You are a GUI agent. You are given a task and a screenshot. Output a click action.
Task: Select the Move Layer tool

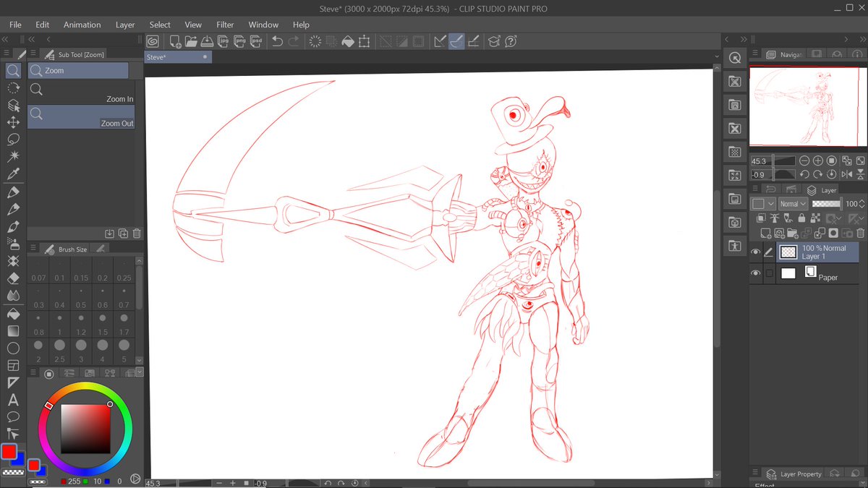[13, 122]
